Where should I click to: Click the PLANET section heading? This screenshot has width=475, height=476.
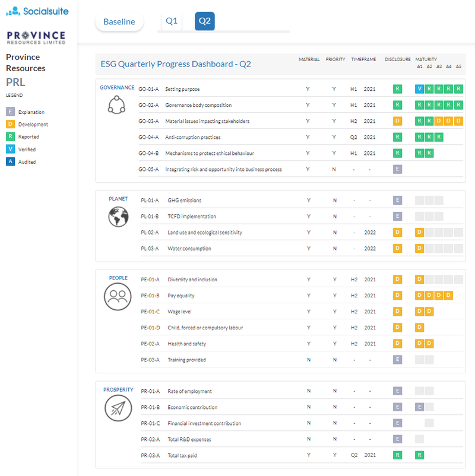click(118, 199)
